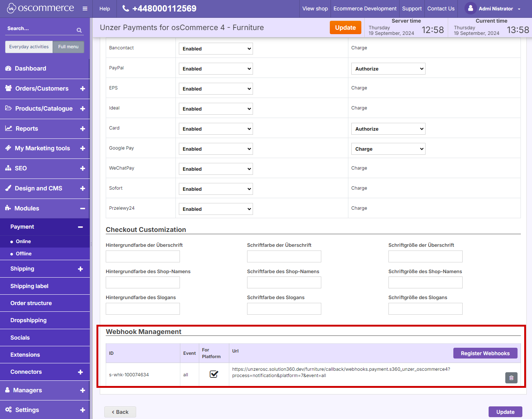Open the Dropshipping menu item
Viewport: 532px width, 419px height.
[x=45, y=320]
